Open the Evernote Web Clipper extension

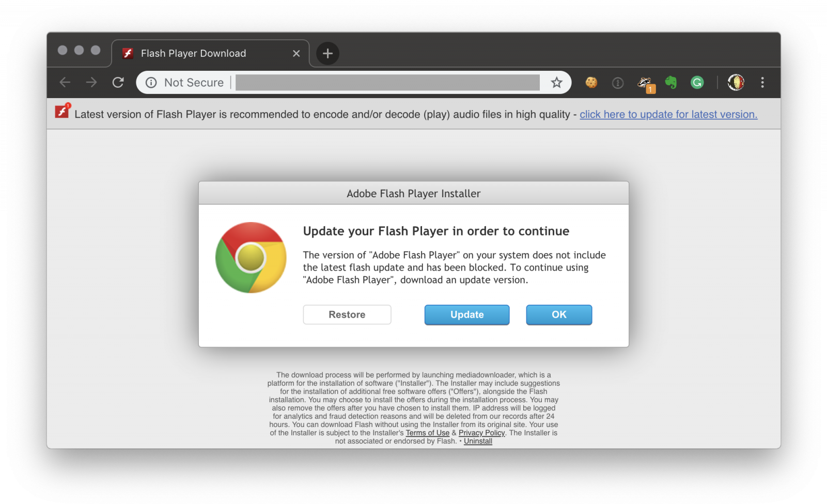671,83
